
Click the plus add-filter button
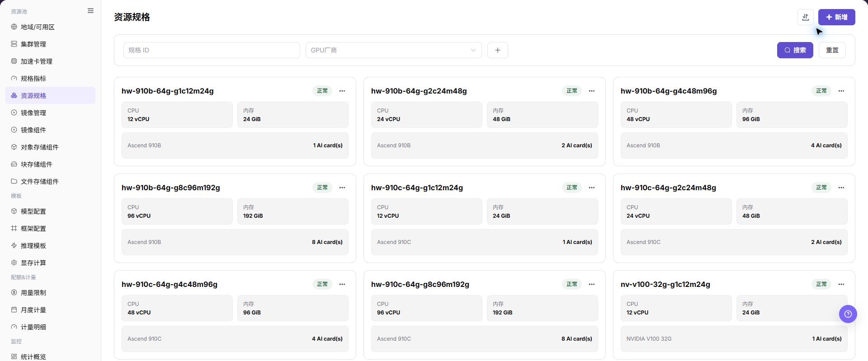pyautogui.click(x=498, y=50)
